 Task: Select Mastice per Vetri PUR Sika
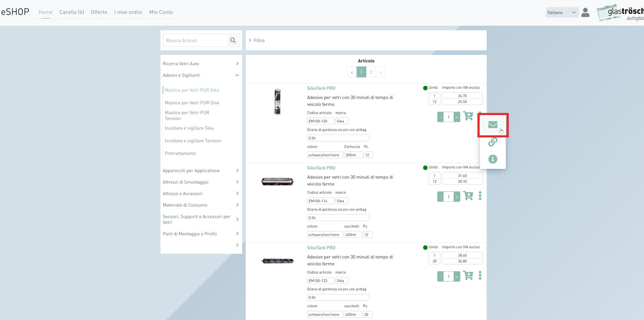[192, 90]
